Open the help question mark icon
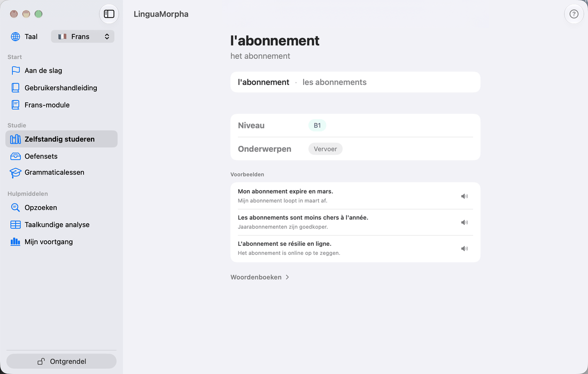 click(x=574, y=14)
